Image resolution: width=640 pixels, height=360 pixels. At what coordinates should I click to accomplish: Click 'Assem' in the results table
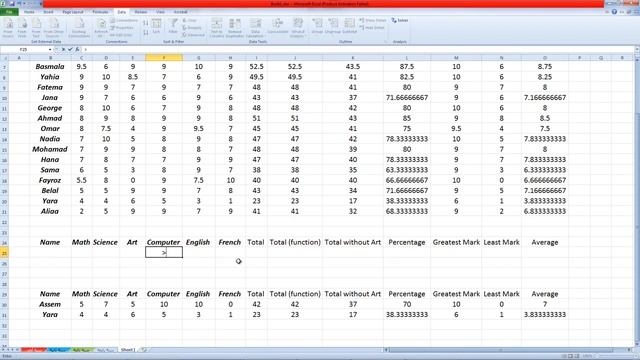point(50,304)
